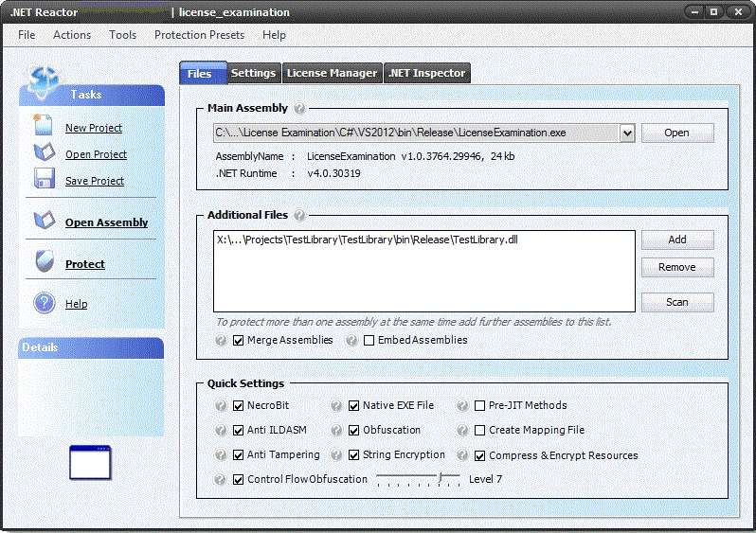
Task: Disable String Encryption checkbox
Action: [354, 455]
